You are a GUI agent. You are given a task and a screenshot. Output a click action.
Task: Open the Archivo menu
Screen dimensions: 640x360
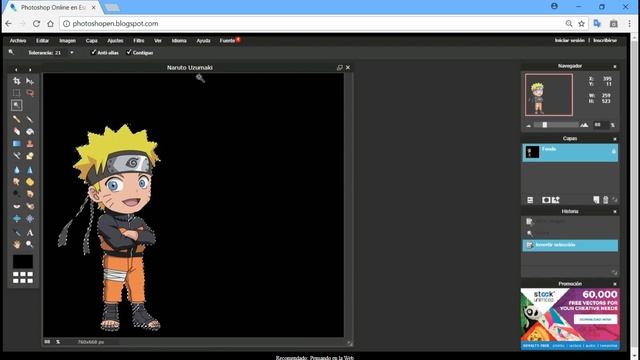18,40
